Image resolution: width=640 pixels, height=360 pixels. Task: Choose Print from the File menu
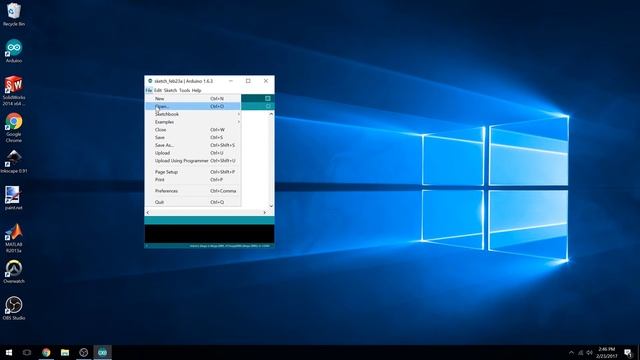coord(193,180)
